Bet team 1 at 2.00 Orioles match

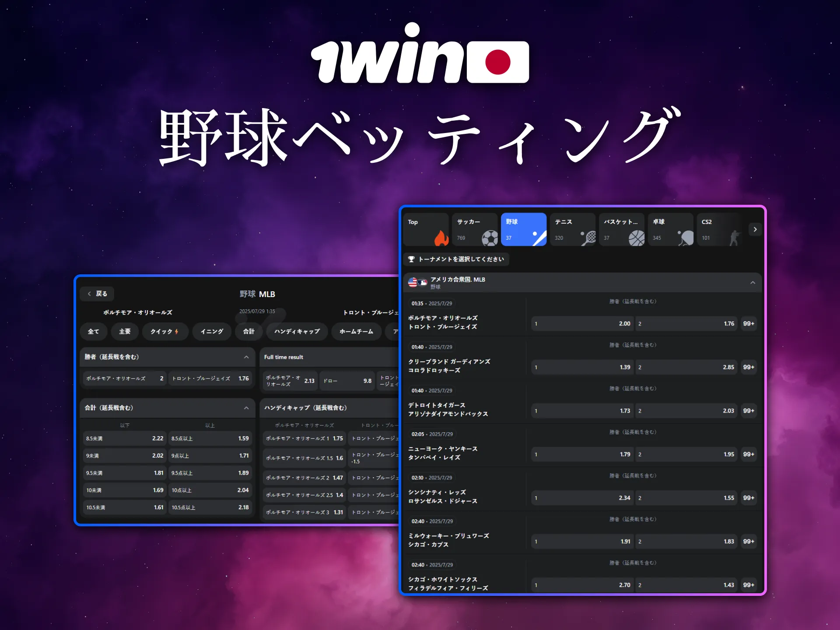pos(582,324)
